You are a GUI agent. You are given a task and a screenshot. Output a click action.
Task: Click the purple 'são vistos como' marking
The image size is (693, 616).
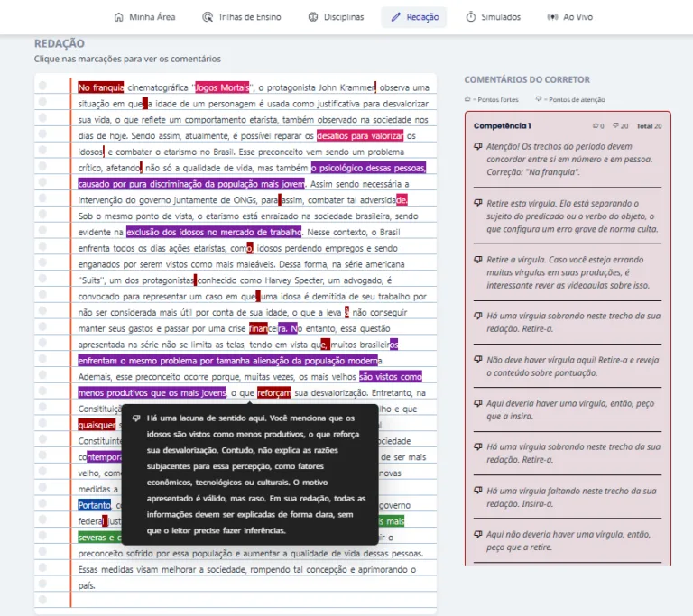[x=391, y=376]
